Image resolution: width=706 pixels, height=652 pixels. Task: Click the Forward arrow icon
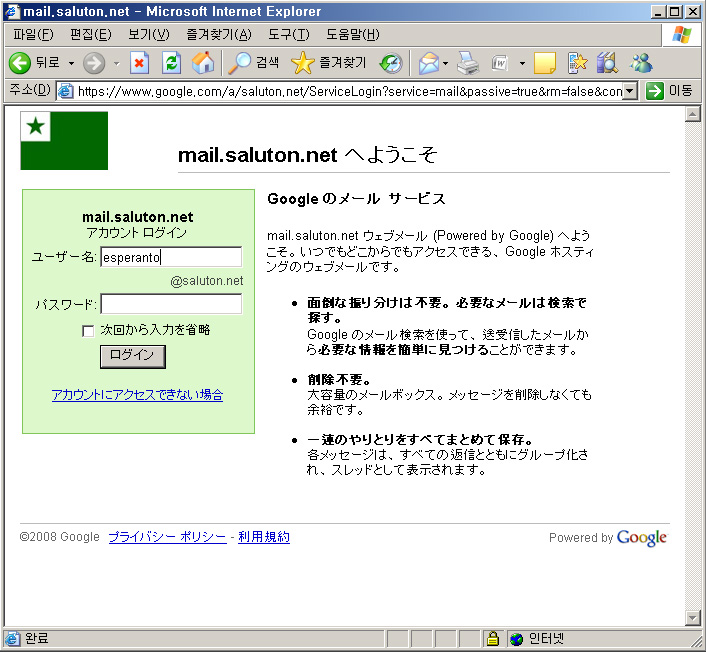pos(94,63)
